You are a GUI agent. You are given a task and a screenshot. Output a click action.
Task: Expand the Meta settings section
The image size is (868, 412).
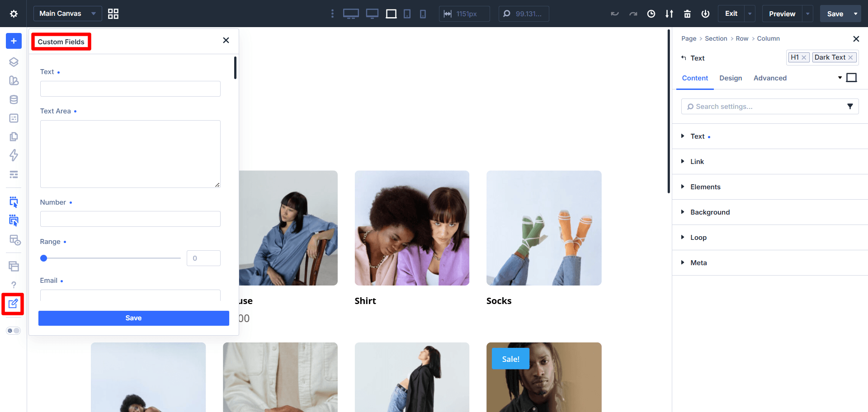(770, 263)
